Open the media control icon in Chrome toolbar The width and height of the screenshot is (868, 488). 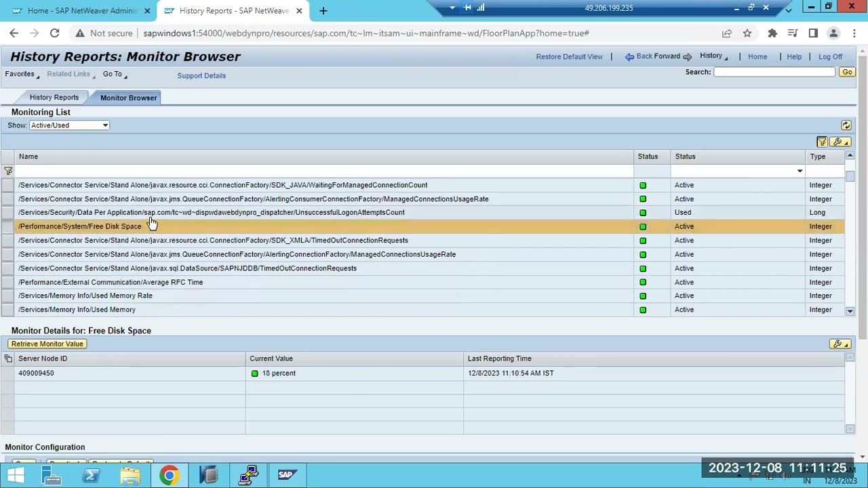[793, 33]
